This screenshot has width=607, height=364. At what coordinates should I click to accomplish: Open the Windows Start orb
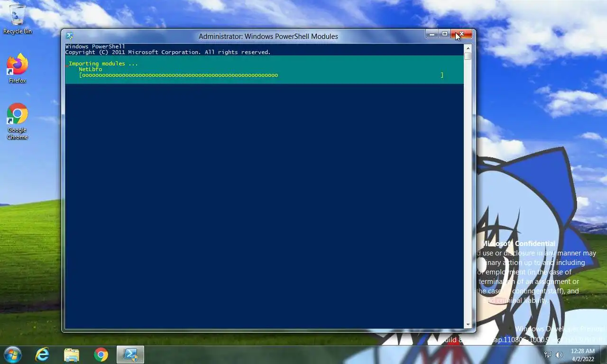point(12,355)
